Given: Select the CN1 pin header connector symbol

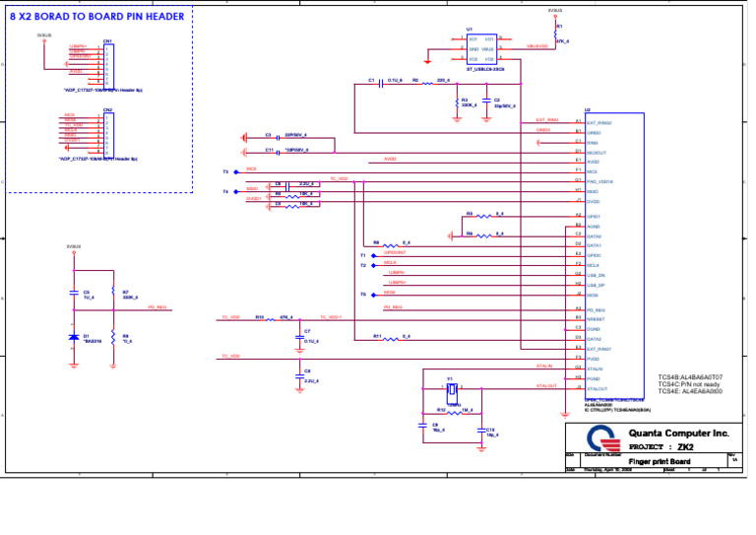Looking at the screenshot, I should (108, 66).
